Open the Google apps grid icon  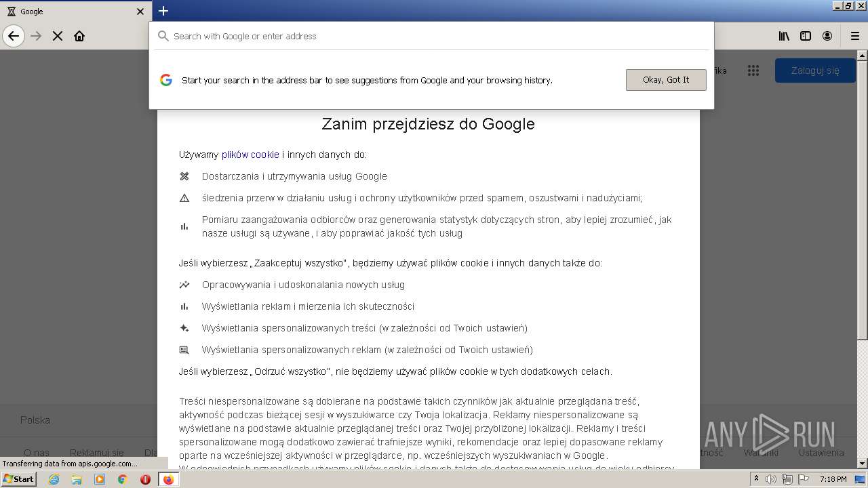coord(753,70)
